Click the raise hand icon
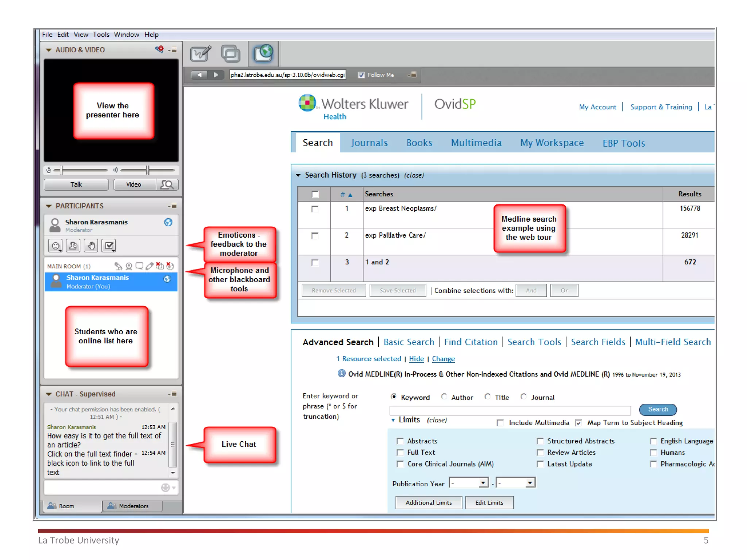The width and height of the screenshot is (747, 560). click(91, 246)
